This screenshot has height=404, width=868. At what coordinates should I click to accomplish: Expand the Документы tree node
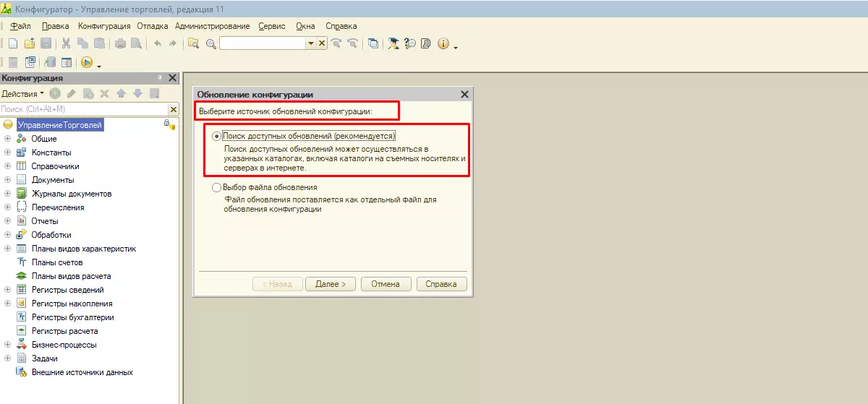(7, 180)
